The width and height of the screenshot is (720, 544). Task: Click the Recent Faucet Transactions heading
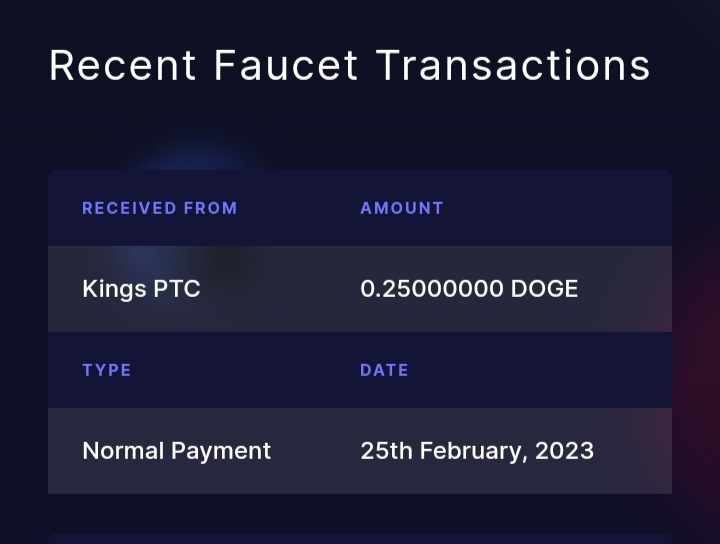pyautogui.click(x=349, y=65)
